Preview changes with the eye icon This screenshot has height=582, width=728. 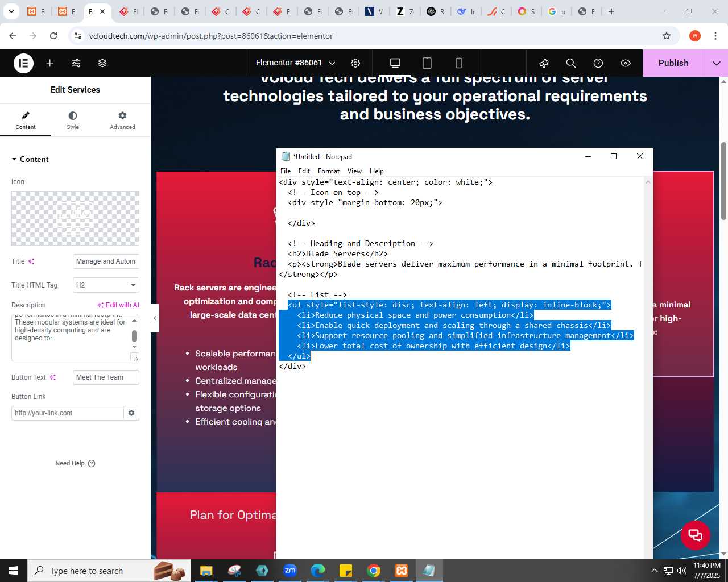point(626,63)
